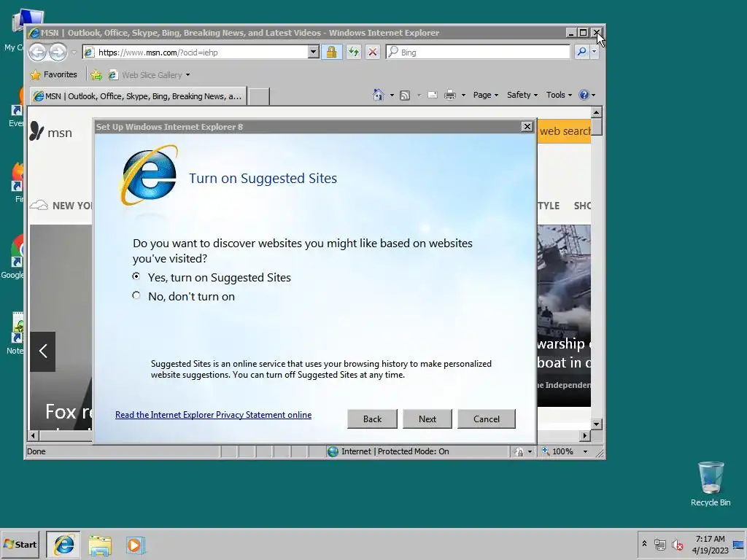
Task: Click the muted volume tray icon
Action: (x=677, y=544)
